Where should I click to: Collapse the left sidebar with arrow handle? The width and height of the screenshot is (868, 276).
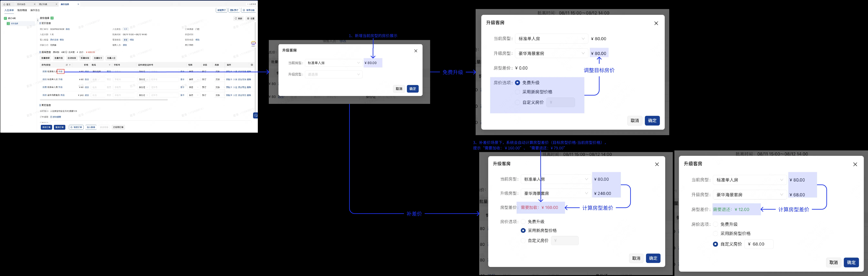pos(38,20)
